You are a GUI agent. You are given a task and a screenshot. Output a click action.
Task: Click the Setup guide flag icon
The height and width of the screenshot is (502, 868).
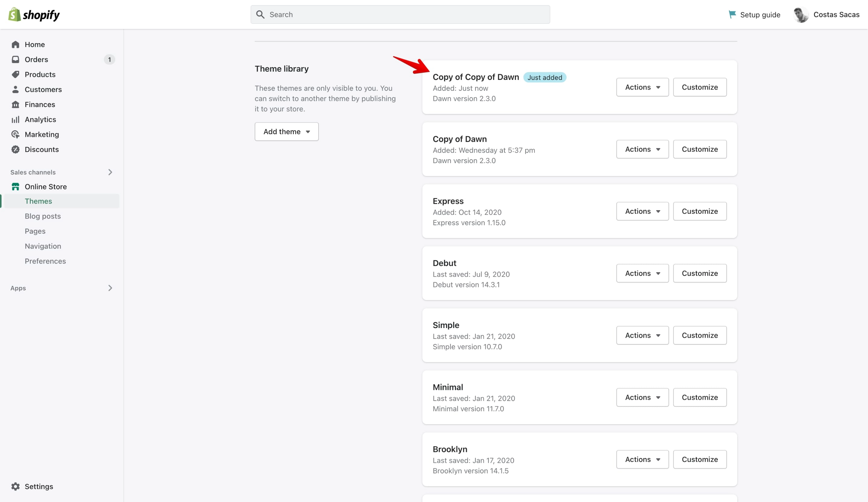pyautogui.click(x=732, y=14)
